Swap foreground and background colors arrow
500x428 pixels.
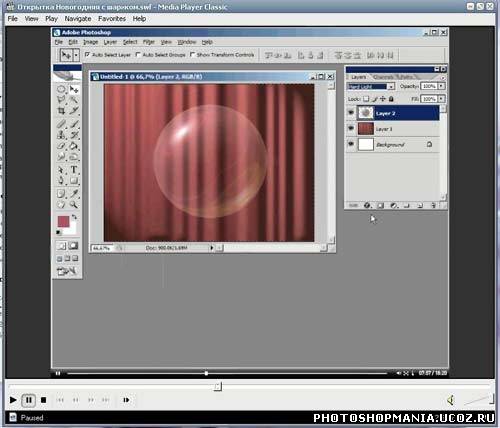pyautogui.click(x=74, y=217)
